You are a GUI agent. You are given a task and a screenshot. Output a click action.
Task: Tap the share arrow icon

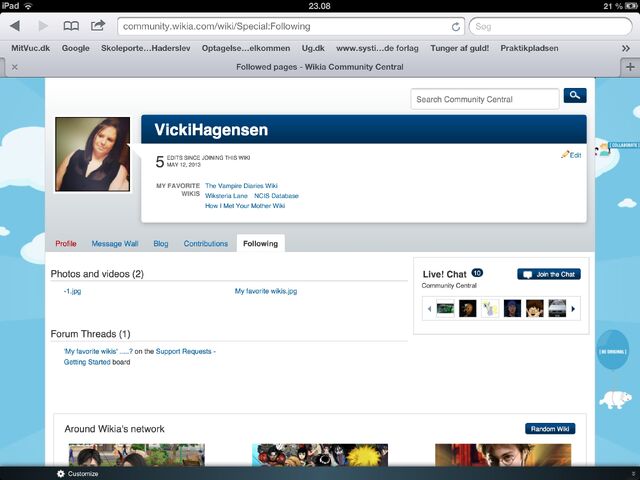[x=98, y=26]
